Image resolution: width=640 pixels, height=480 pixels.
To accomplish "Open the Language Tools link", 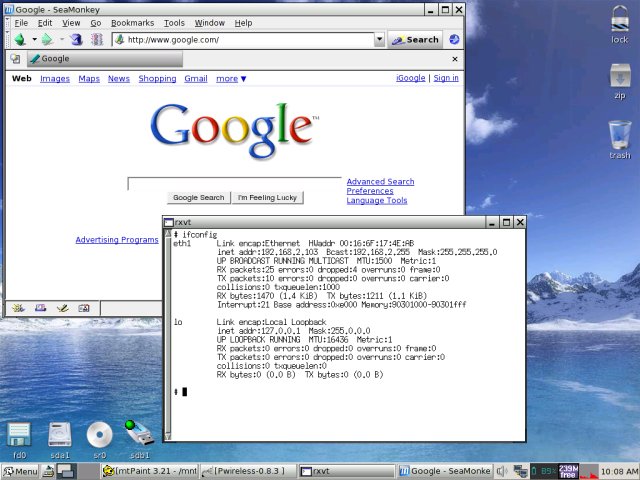I will [x=377, y=200].
